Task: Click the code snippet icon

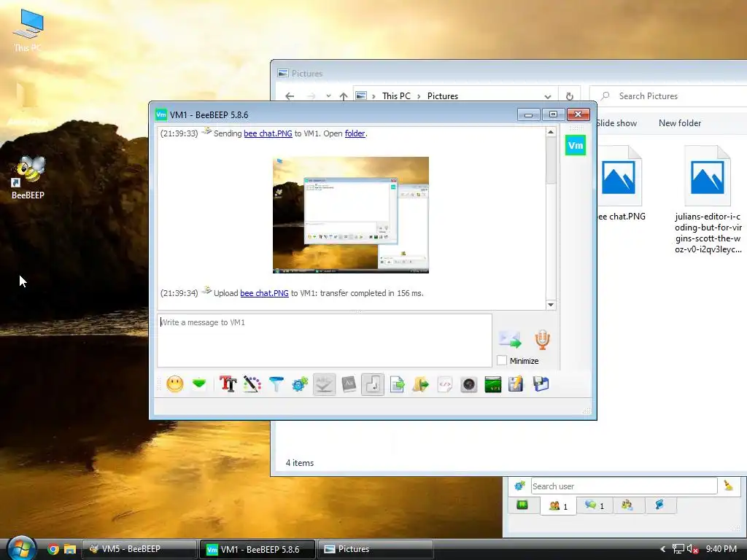Action: coord(444,384)
